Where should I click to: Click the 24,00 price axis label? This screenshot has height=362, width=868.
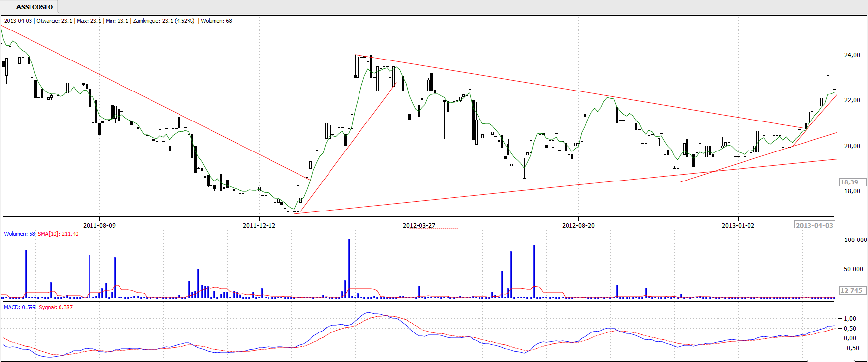pyautogui.click(x=852, y=55)
